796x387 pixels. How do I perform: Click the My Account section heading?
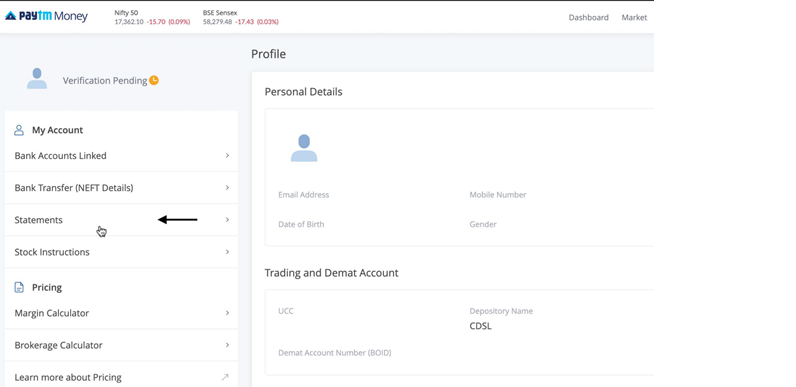[x=57, y=130]
